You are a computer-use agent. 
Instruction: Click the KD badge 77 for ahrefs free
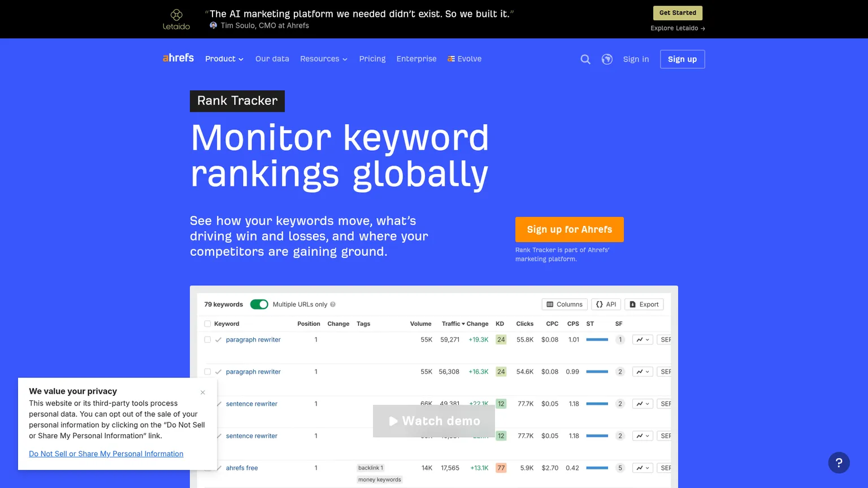[x=501, y=468]
